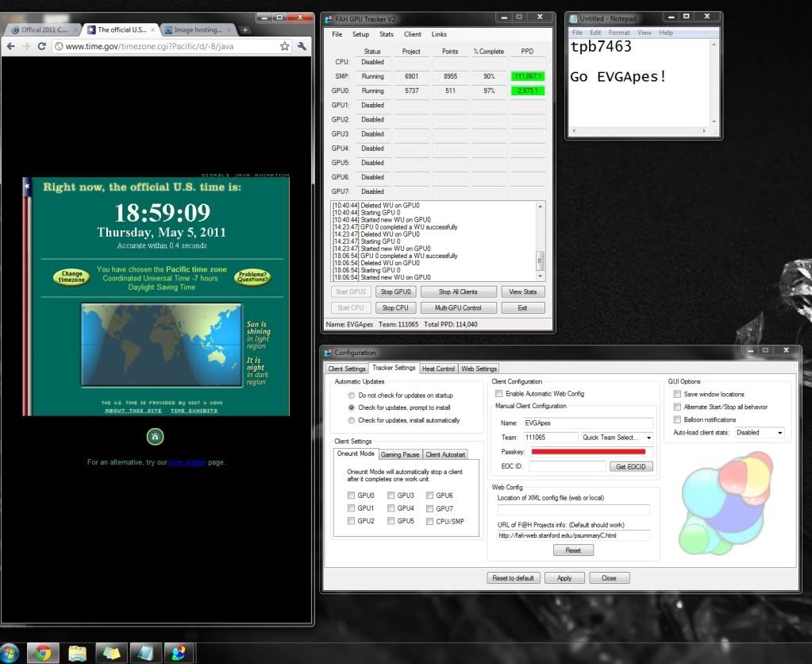Select 'Do not check for updates on startup'

(352, 395)
